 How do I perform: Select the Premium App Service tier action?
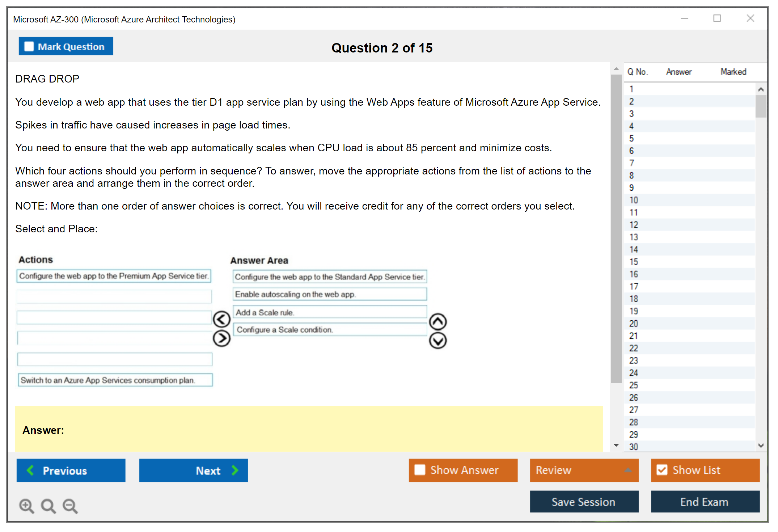tap(114, 276)
